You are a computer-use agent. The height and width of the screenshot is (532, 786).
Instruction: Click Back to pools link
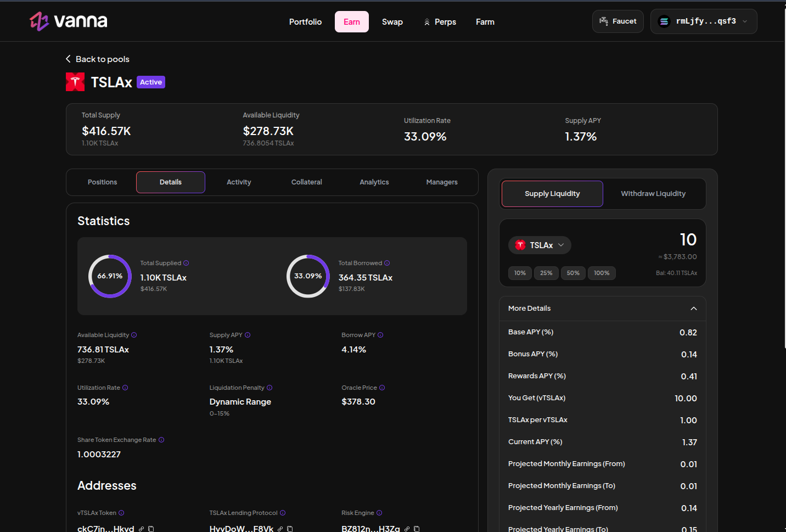pos(98,59)
